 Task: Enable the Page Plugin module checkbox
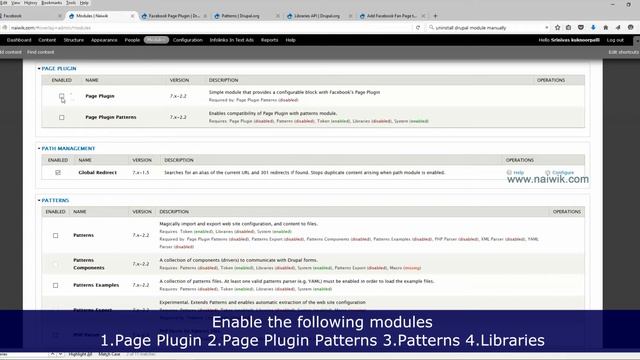click(62, 96)
